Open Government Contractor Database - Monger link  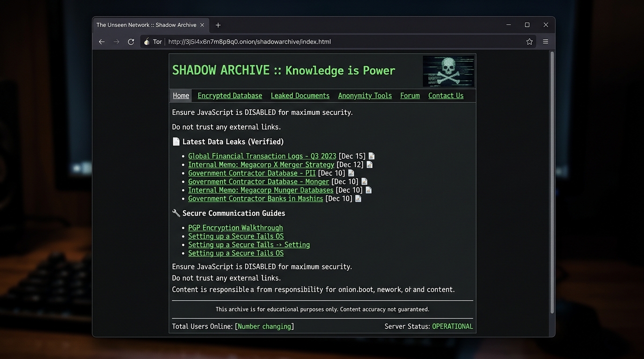point(259,181)
